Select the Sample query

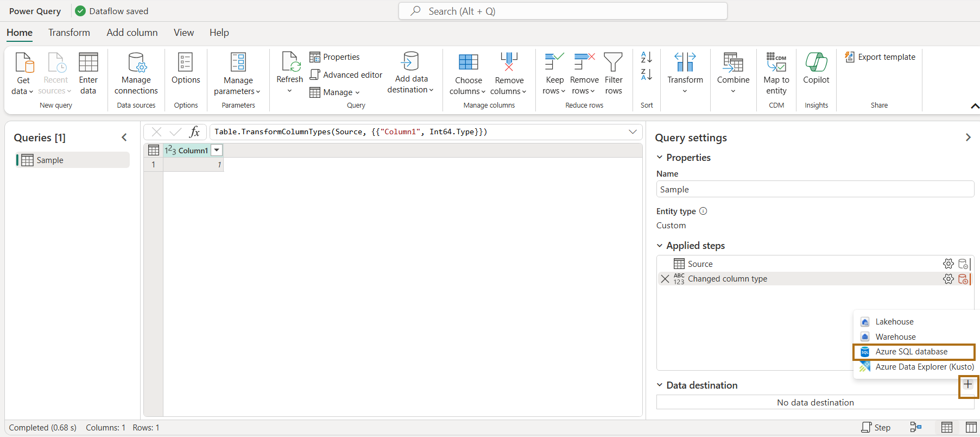click(x=73, y=160)
